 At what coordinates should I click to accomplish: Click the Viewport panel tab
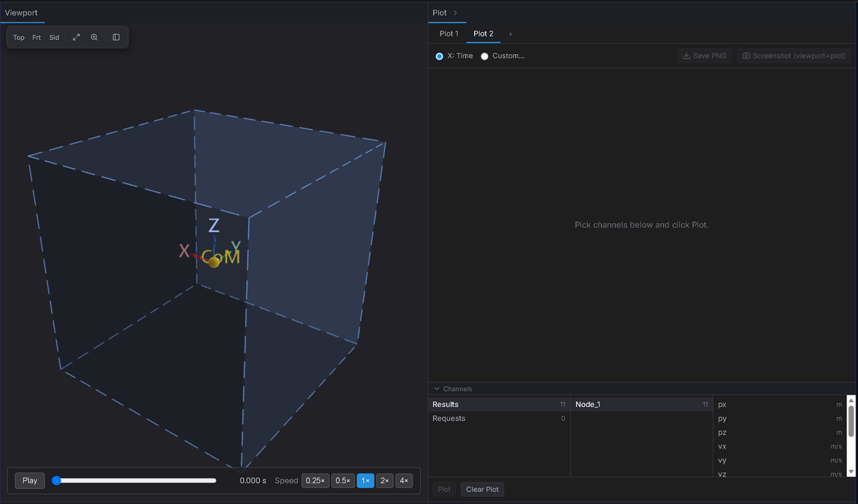click(21, 12)
